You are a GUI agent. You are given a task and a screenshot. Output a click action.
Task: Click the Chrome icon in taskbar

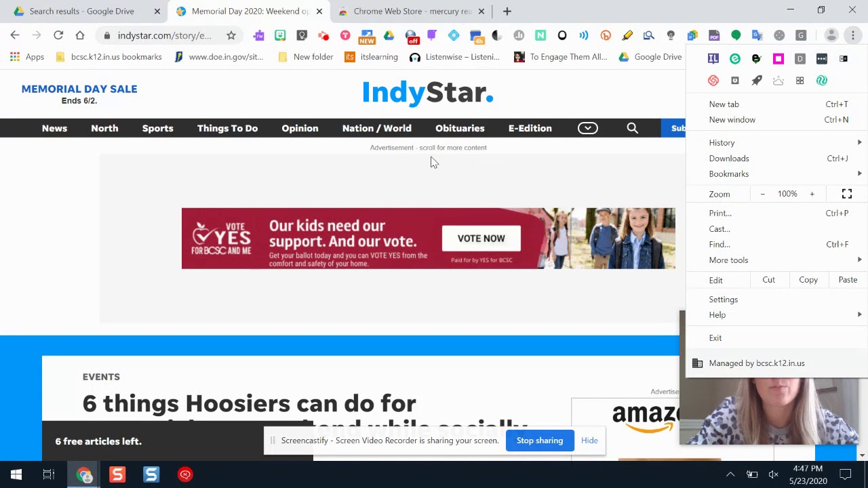pyautogui.click(x=84, y=474)
